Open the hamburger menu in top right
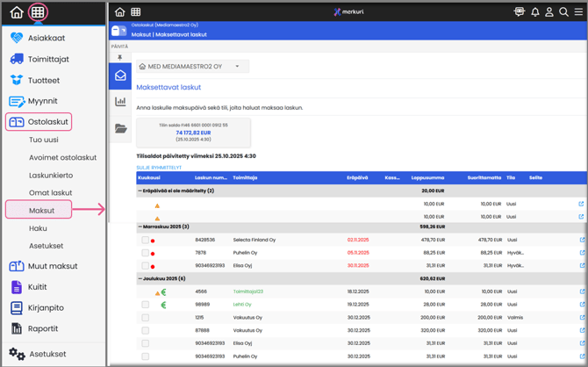The width and height of the screenshot is (588, 367). [x=578, y=12]
